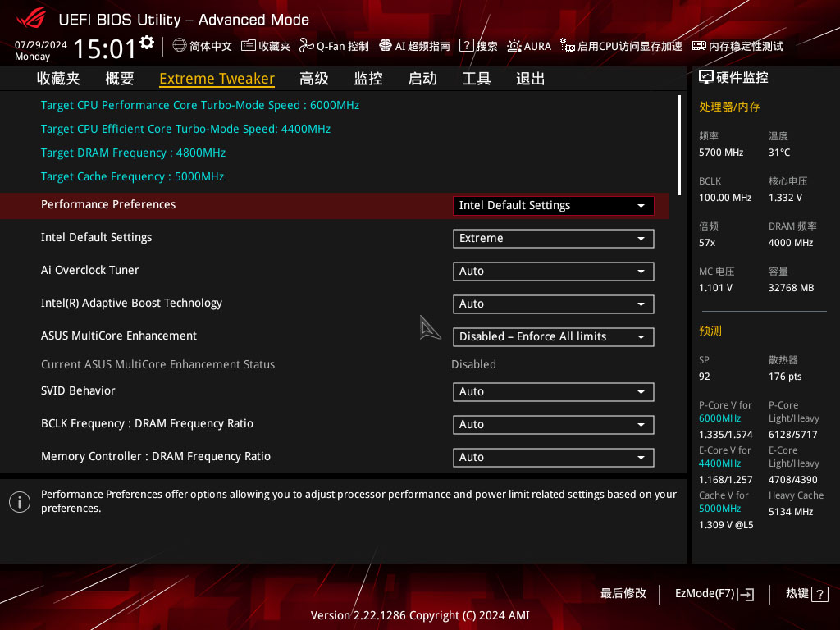Click the 32768 MB capacity value
This screenshot has width=840, height=630.
pyautogui.click(x=792, y=288)
